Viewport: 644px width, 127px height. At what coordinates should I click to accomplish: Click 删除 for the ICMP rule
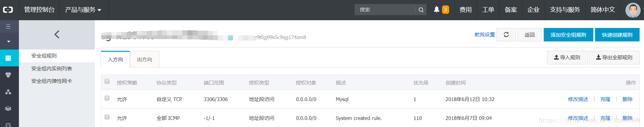[627, 118]
